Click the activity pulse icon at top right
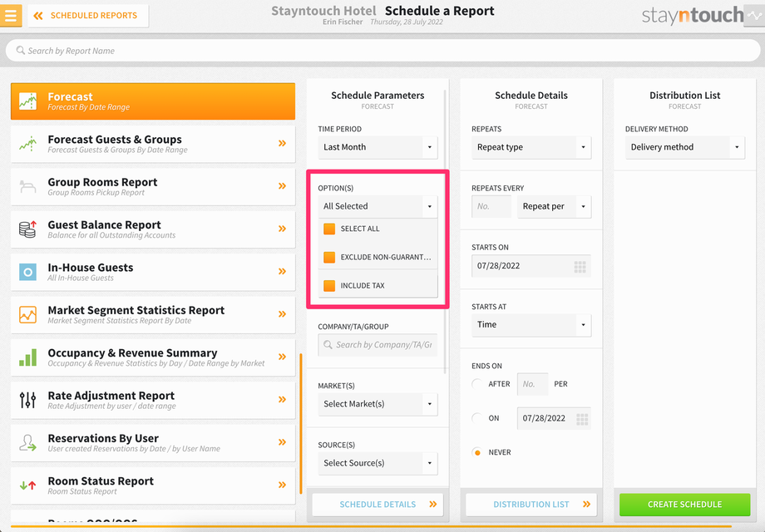 [754, 16]
